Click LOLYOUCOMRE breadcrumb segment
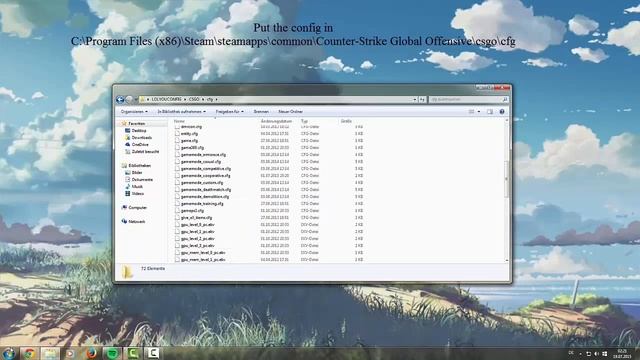The width and height of the screenshot is (640, 360). coord(166,99)
